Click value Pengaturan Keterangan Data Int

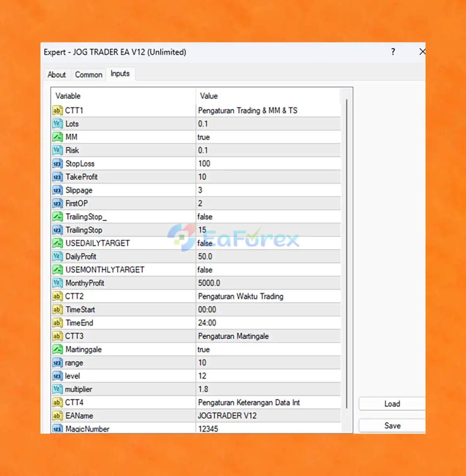(249, 403)
